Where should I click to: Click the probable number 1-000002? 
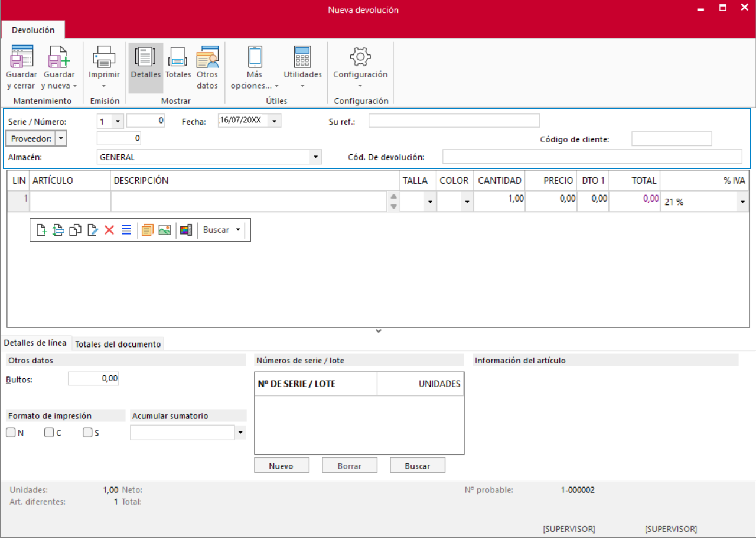click(578, 490)
